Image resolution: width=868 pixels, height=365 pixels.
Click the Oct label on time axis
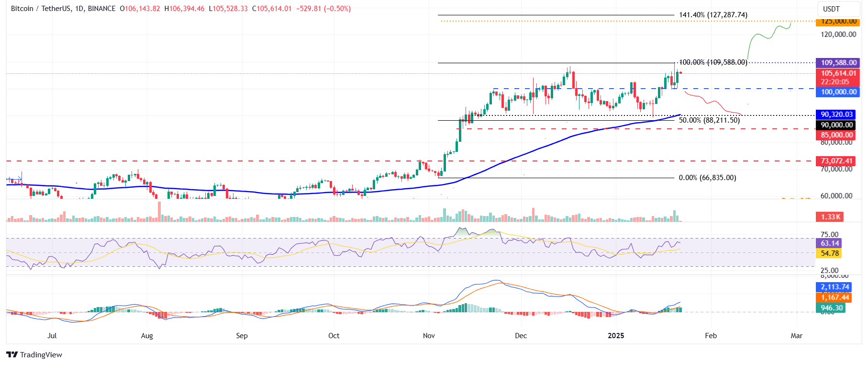click(x=334, y=336)
